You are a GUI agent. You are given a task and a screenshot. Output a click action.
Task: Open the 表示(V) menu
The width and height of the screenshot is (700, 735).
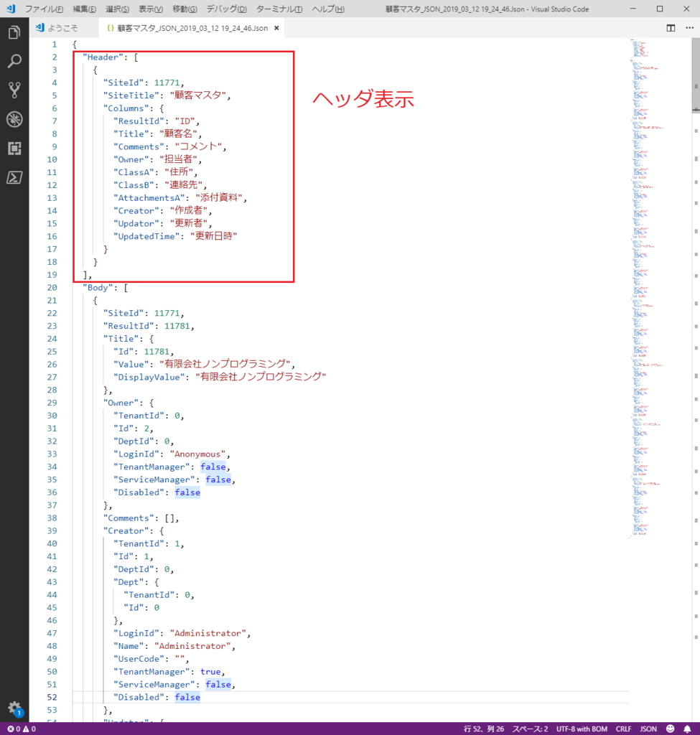click(151, 9)
